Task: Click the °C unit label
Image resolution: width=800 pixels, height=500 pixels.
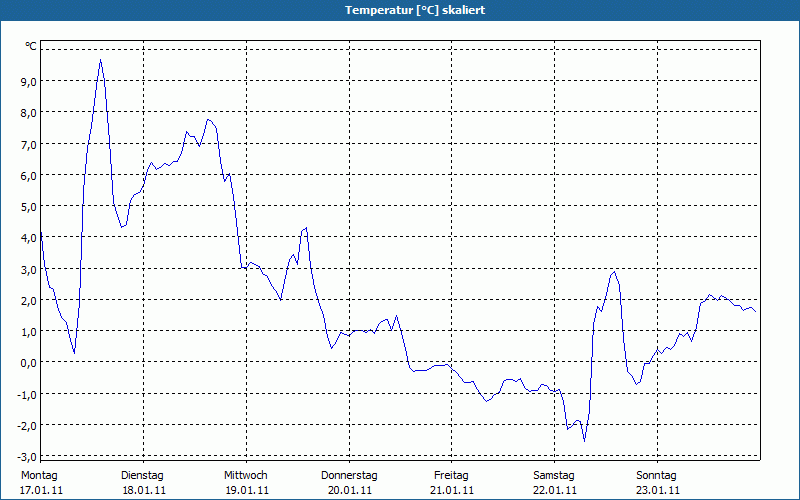Action: (31, 46)
